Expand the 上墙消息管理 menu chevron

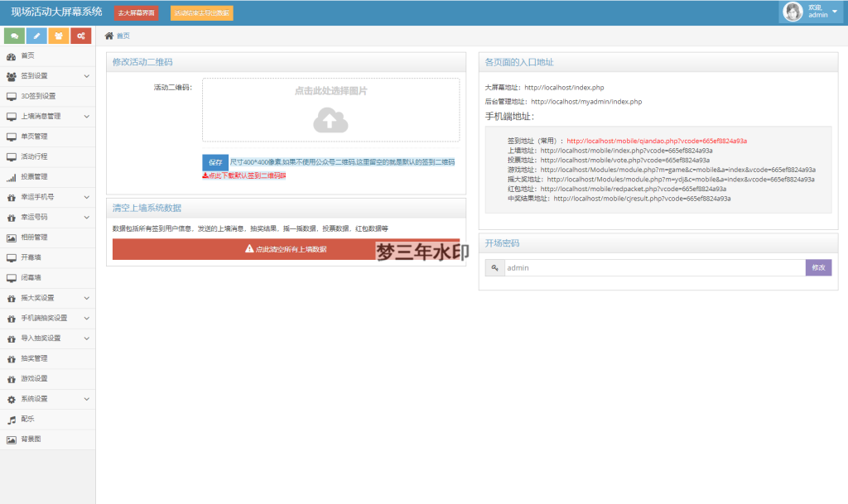coord(86,117)
